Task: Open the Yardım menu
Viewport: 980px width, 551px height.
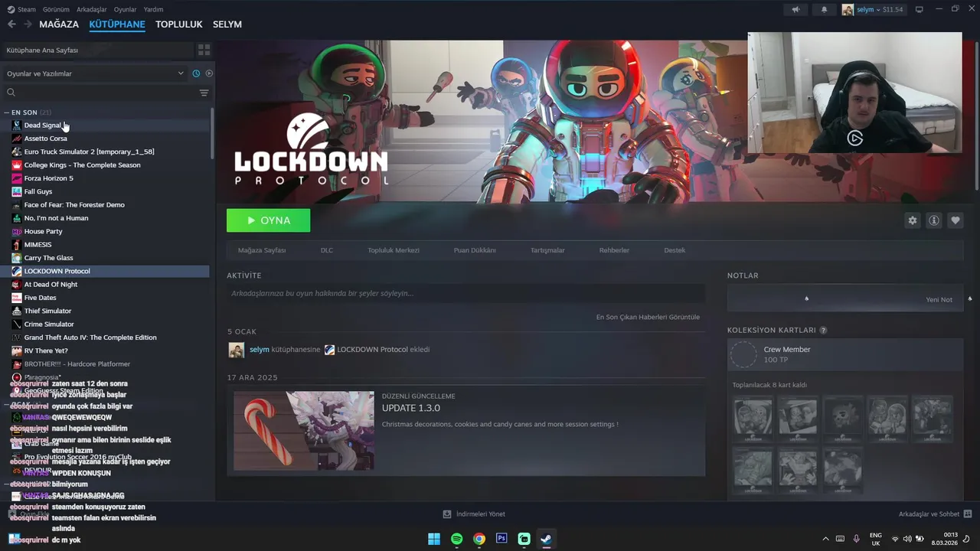Action: click(x=153, y=9)
